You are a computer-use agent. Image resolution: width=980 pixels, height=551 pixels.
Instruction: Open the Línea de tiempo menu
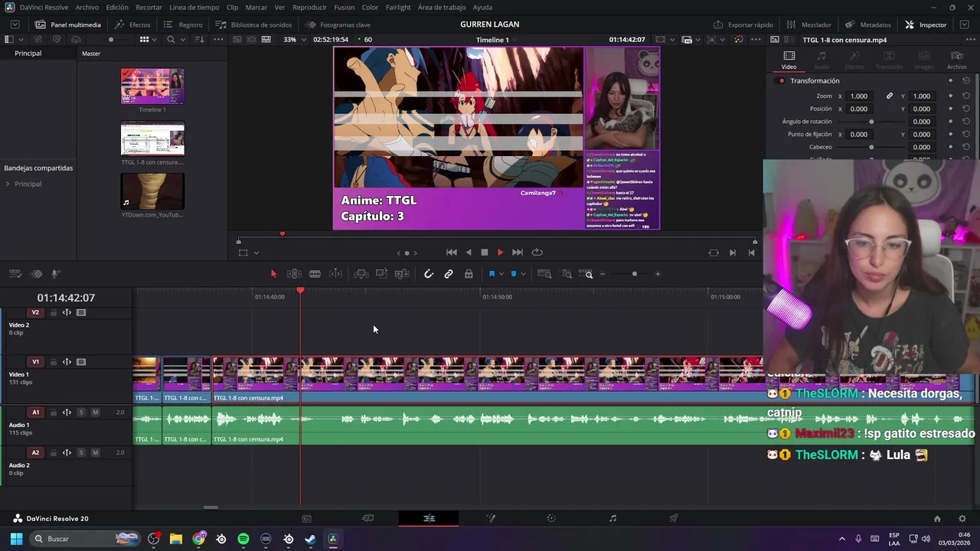coord(194,7)
